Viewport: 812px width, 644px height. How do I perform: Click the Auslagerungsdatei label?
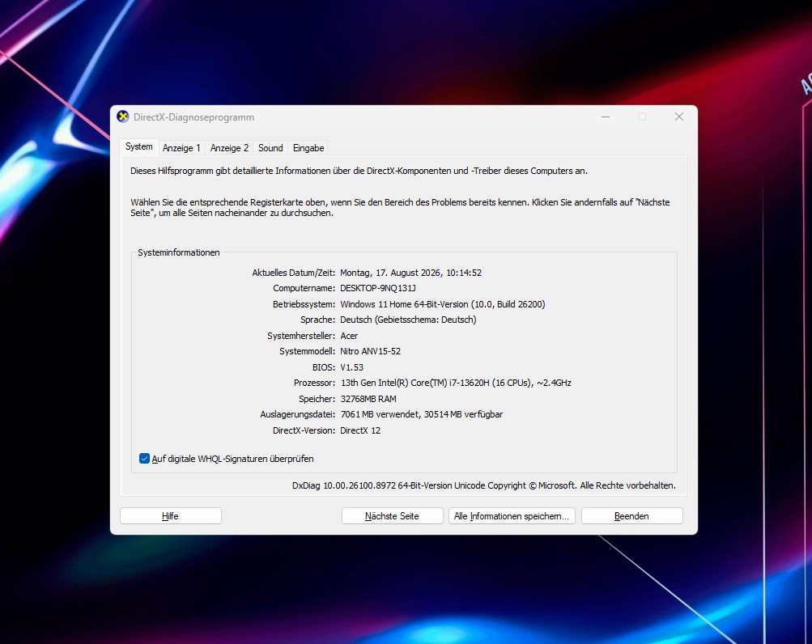click(x=298, y=415)
